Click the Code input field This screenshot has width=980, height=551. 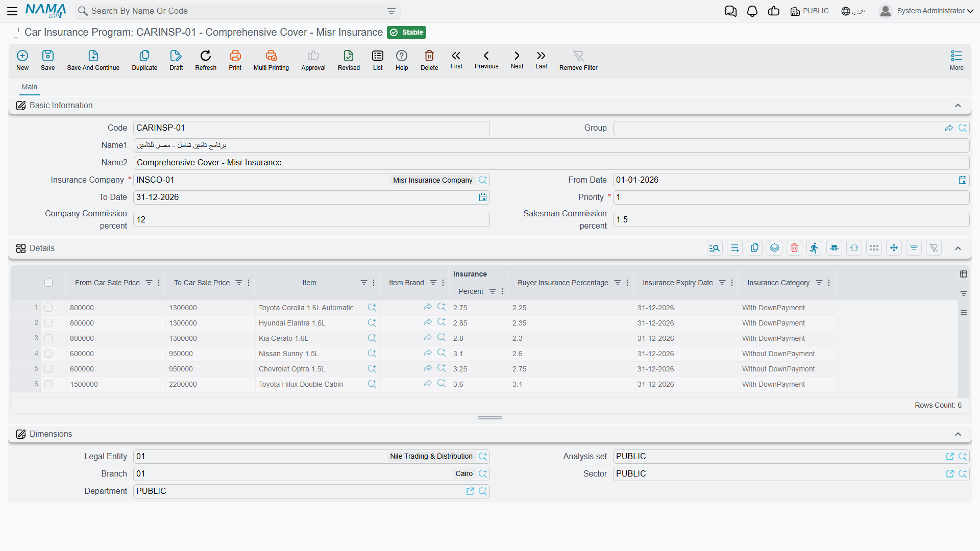311,128
